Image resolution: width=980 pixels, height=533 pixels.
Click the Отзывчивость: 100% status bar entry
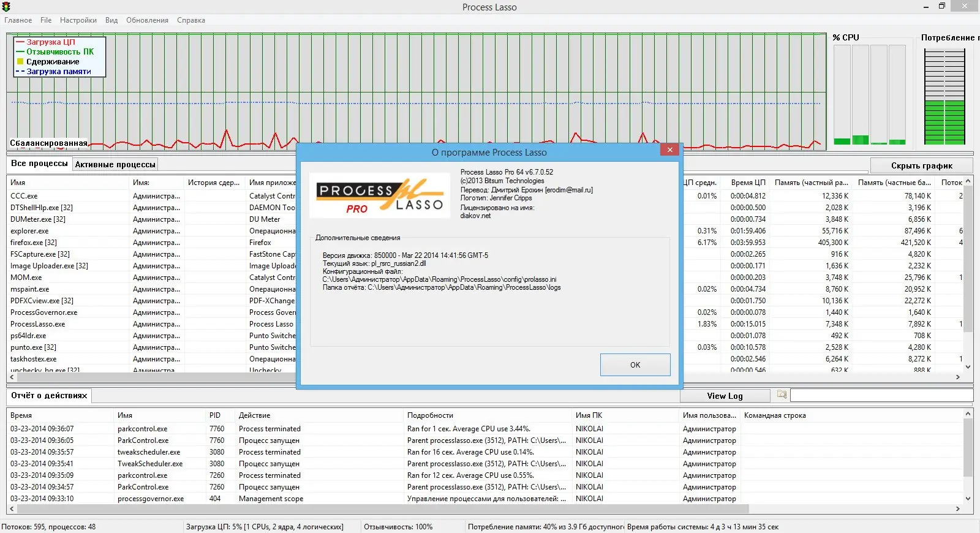tap(398, 527)
